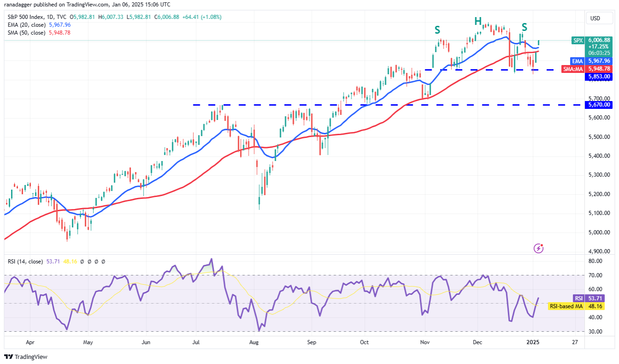The width and height of the screenshot is (619, 364).
Task: Click Apr on the date axis
Action: (x=30, y=343)
